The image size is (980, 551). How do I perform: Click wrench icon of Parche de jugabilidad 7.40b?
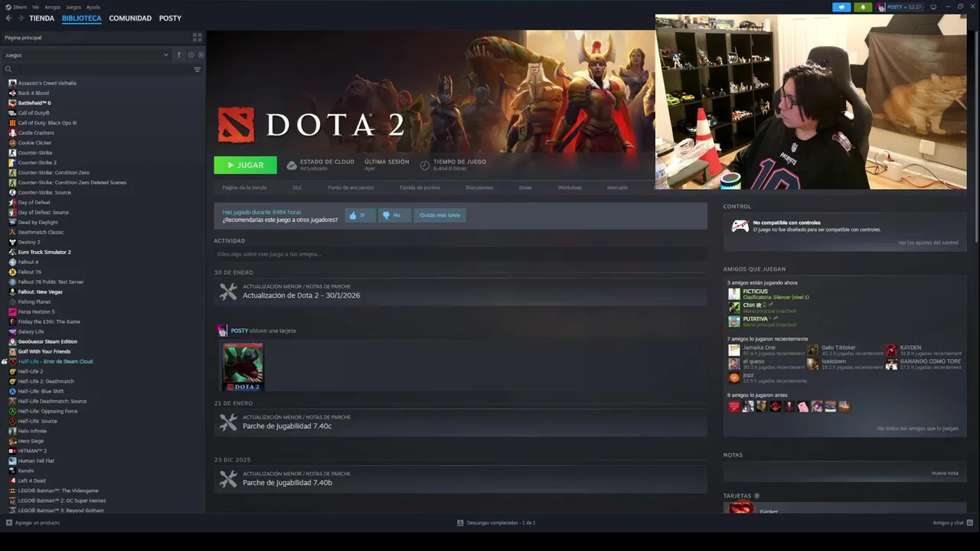pos(228,478)
